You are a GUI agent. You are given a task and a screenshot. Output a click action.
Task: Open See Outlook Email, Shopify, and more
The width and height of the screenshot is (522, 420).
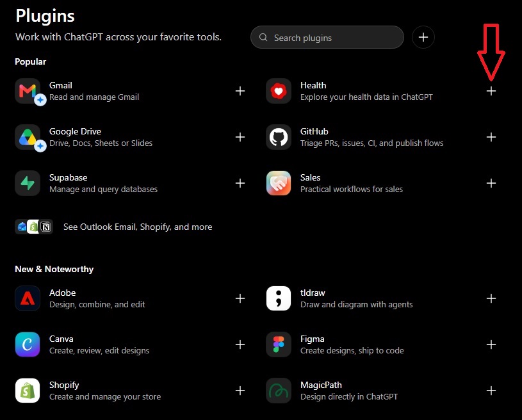138,227
